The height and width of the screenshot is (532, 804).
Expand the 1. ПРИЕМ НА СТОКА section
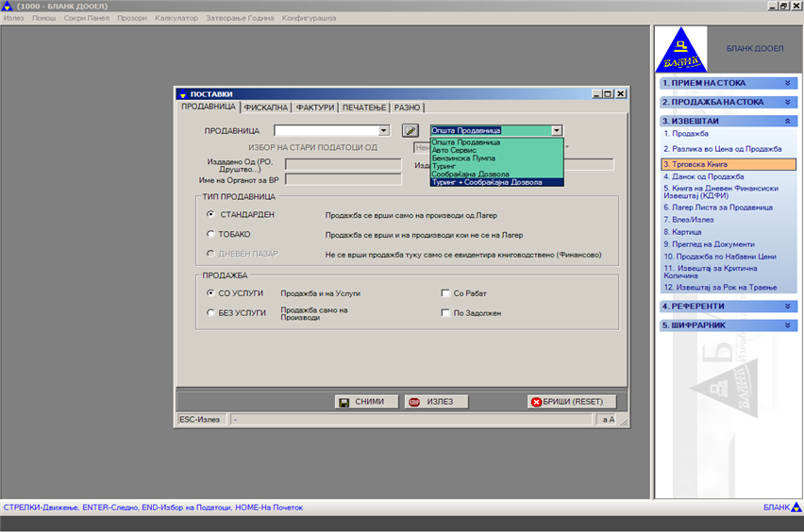pyautogui.click(x=786, y=83)
